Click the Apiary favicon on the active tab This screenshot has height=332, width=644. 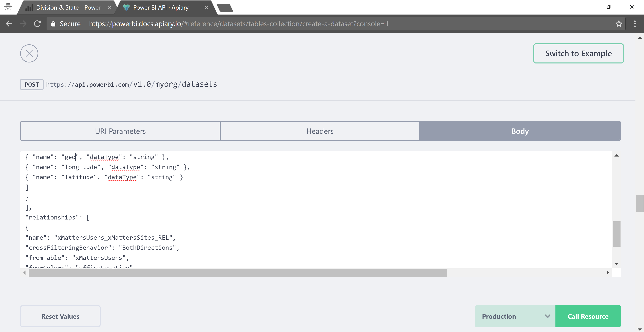[x=126, y=7]
